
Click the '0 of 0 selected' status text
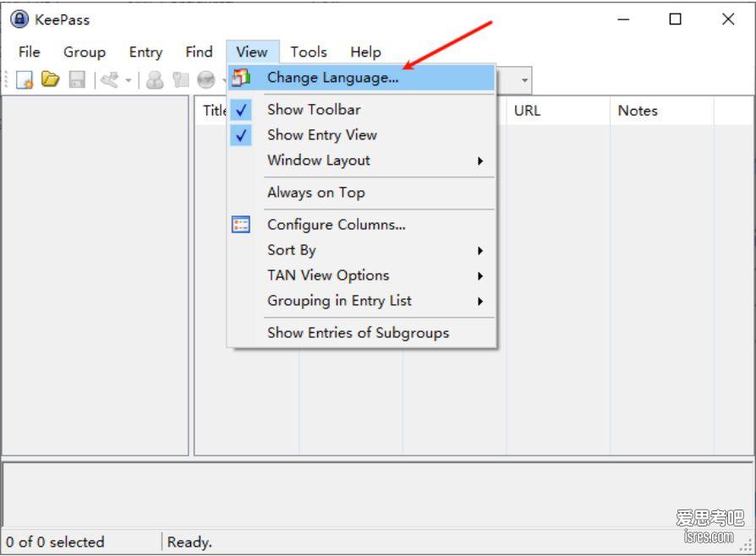pos(55,542)
